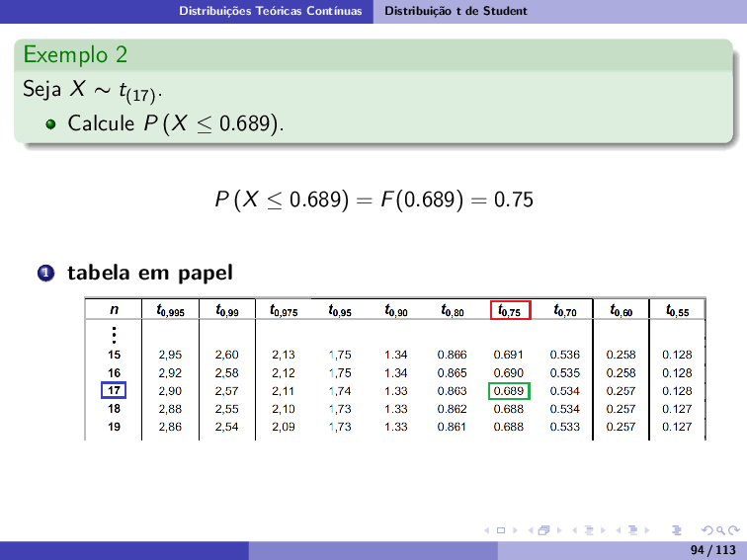
Task: Click the n column header
Action: tap(114, 309)
